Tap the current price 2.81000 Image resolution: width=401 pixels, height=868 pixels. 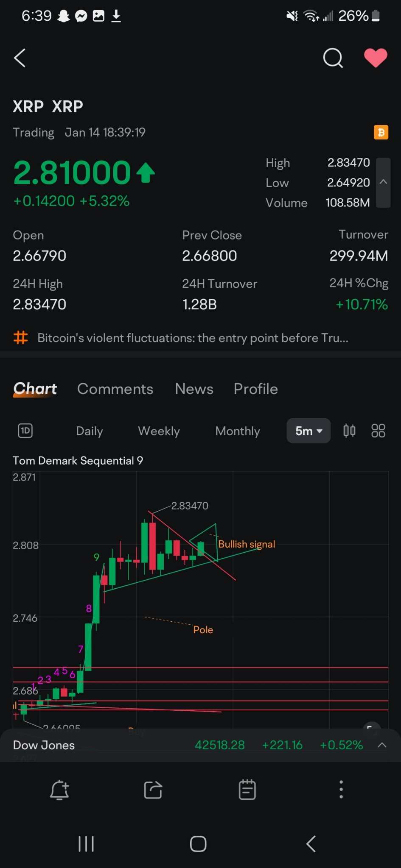point(72,172)
